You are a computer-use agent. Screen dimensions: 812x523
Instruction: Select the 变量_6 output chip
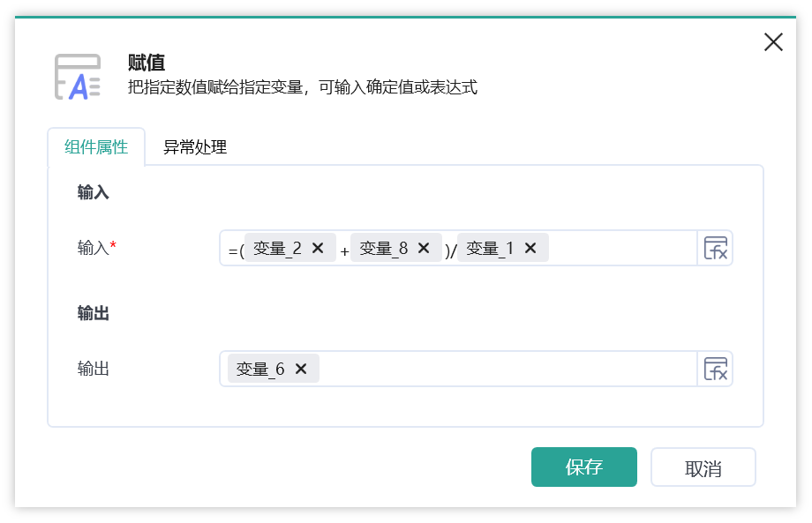(260, 369)
